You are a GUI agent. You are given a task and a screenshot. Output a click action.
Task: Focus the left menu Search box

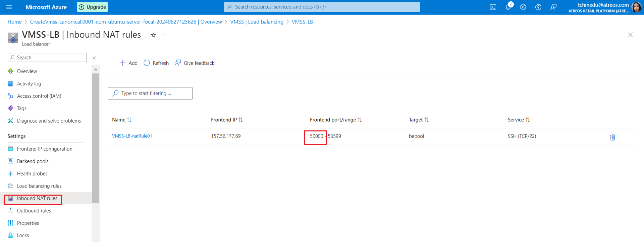pos(47,57)
